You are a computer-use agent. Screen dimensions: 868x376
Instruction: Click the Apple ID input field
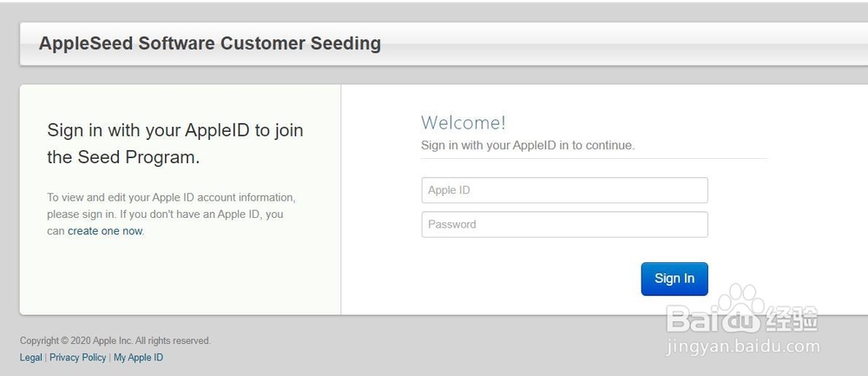click(x=565, y=190)
